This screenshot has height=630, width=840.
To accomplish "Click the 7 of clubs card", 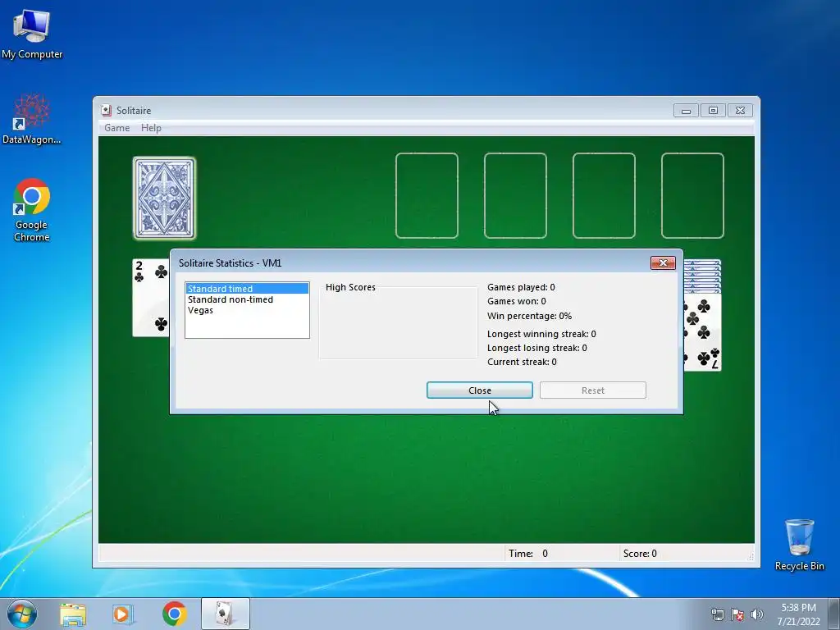I will 702,332.
